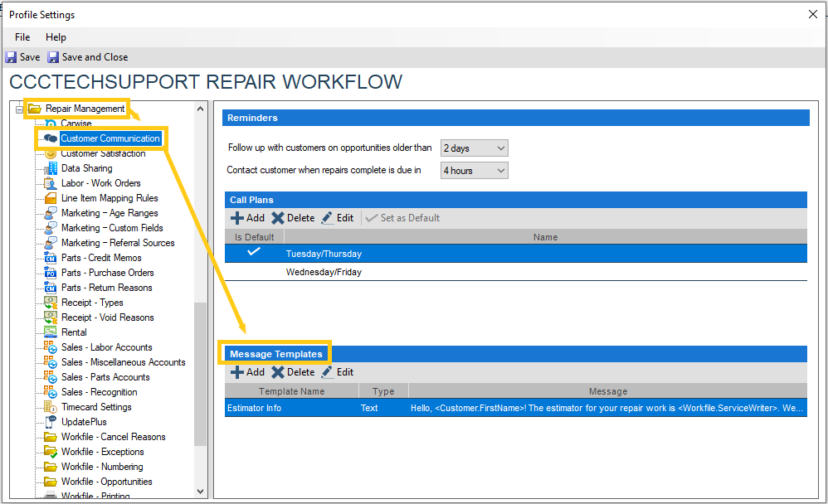Select the Customer Communication settings icon
The width and height of the screenshot is (828, 504).
[50, 138]
